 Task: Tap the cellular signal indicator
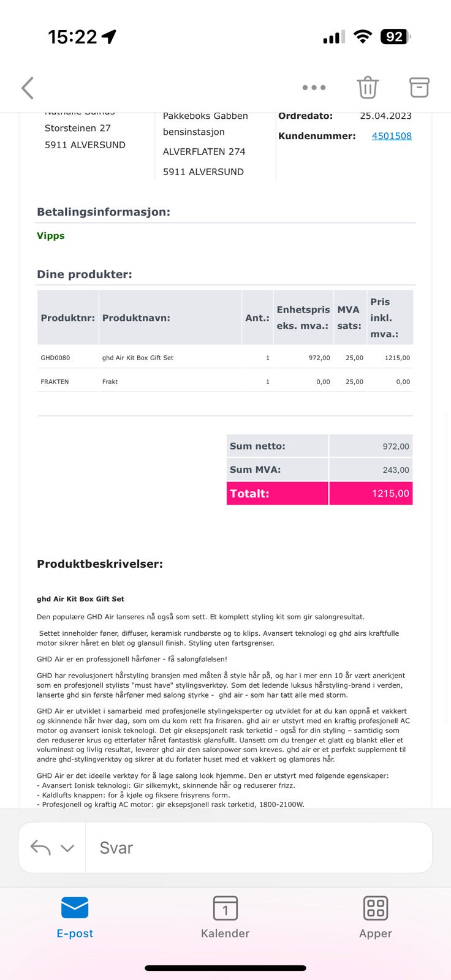coord(332,36)
